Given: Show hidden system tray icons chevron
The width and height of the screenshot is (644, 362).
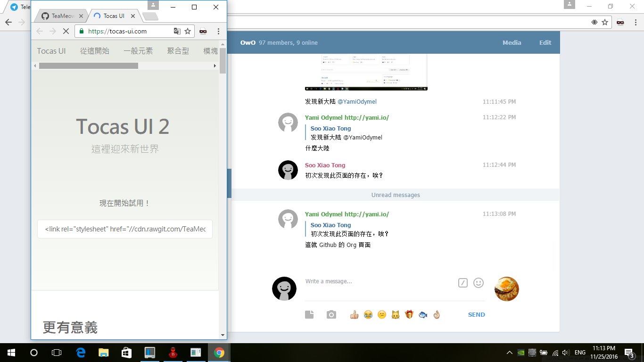Looking at the screenshot, I should 510,353.
